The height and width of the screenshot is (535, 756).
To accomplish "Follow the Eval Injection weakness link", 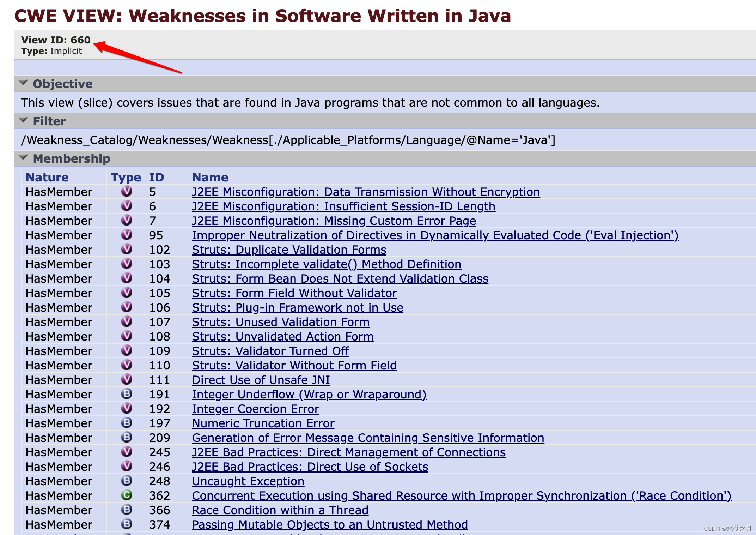I will (435, 235).
